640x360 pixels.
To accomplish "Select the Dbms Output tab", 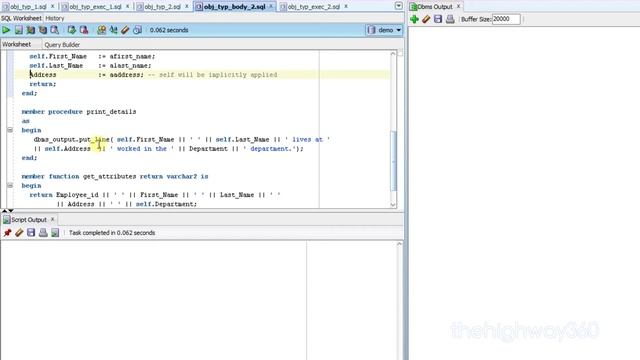I will tap(435, 7).
